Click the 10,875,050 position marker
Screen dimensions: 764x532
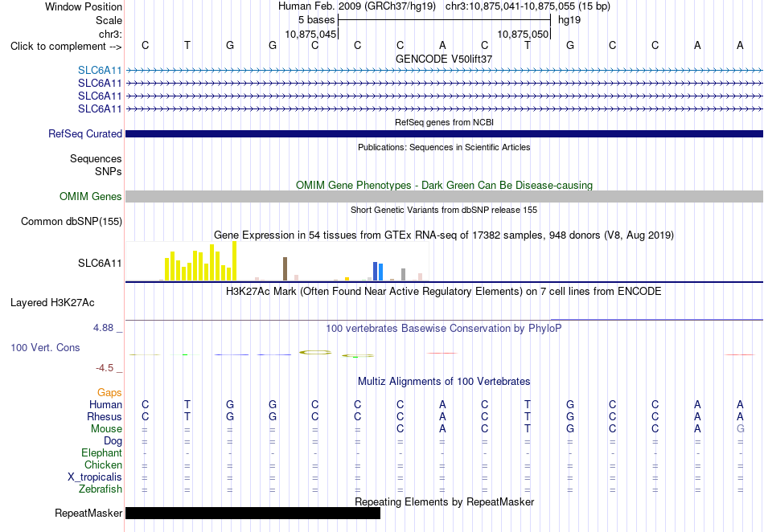click(x=524, y=35)
